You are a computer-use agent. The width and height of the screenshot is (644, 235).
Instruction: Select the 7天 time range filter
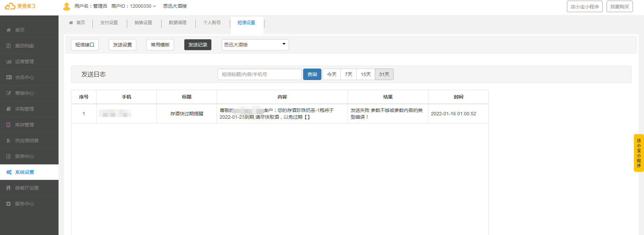(349, 74)
